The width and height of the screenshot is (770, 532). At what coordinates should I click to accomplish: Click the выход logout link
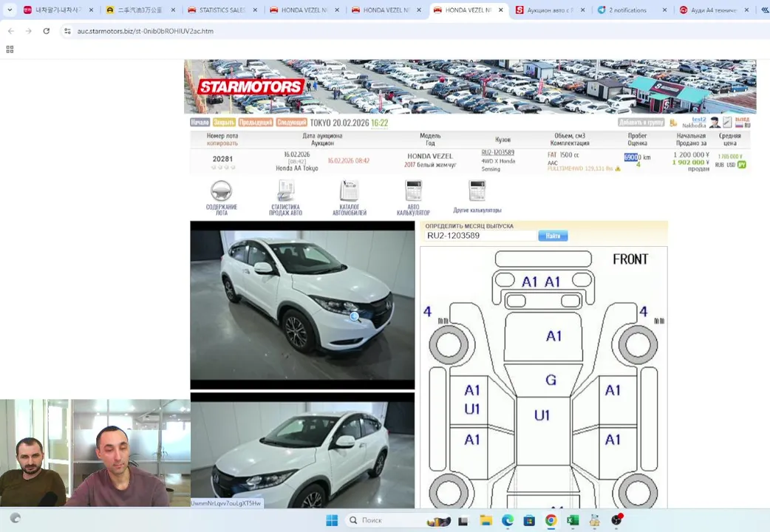(742, 120)
